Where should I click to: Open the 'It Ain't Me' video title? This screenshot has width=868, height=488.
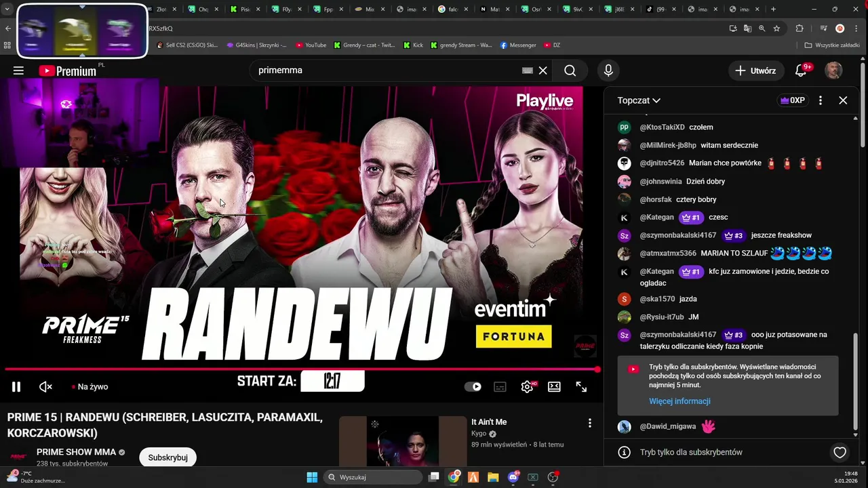(489, 422)
